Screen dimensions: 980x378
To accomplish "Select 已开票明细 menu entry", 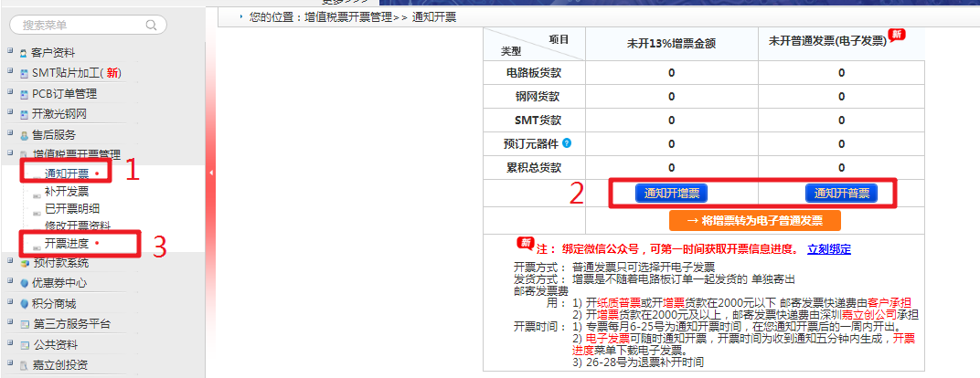I will 72,208.
